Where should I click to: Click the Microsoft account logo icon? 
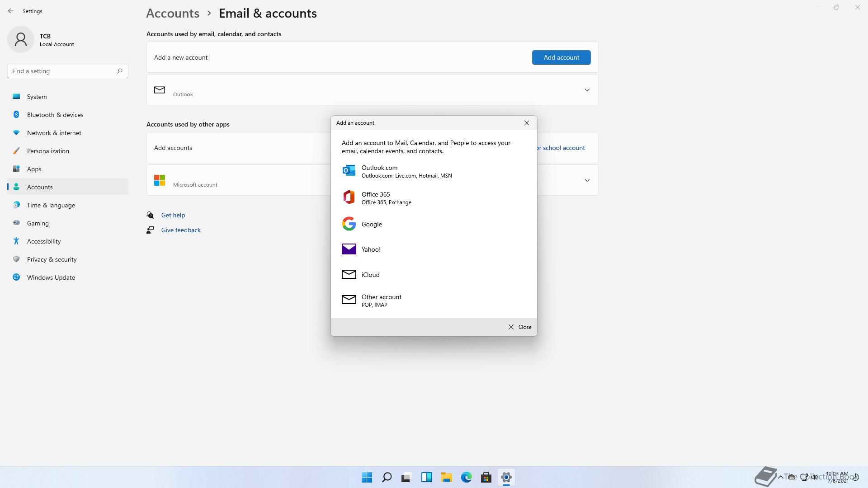click(160, 180)
